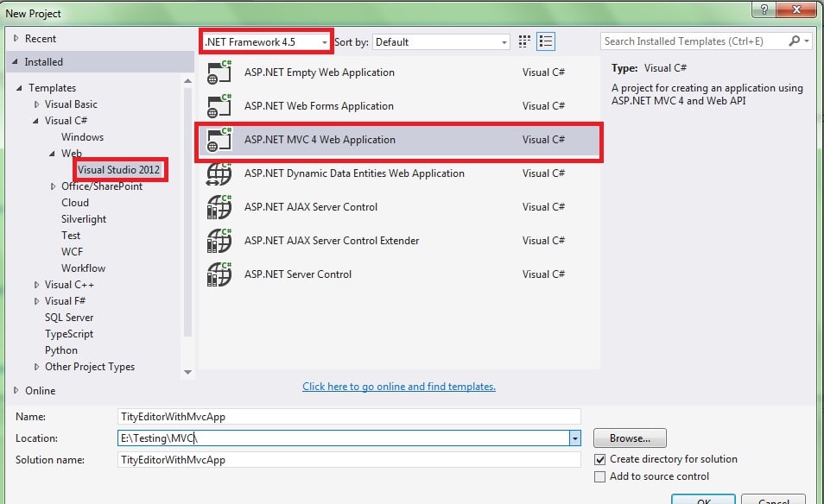Select the ASP.NET Empty Web Application template icon
Screen dimensions: 824x504
click(x=219, y=72)
